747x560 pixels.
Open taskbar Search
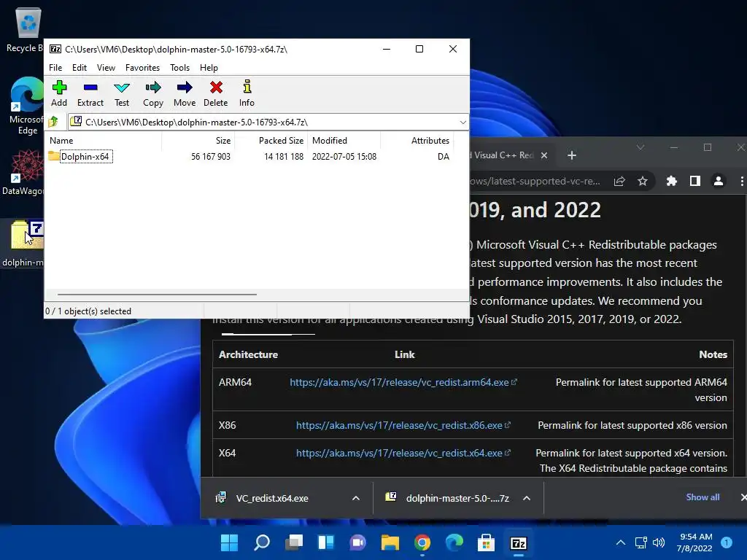262,542
